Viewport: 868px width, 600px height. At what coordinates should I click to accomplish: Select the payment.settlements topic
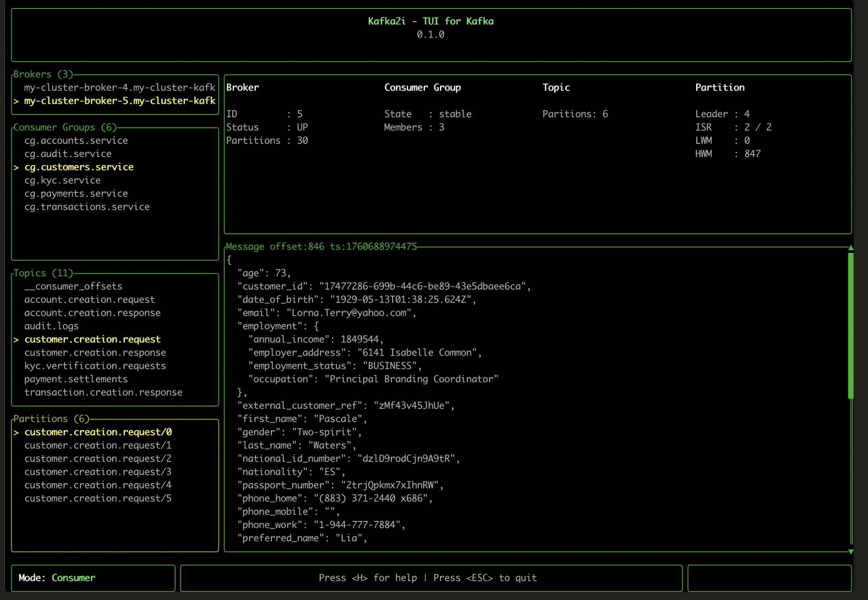(76, 379)
